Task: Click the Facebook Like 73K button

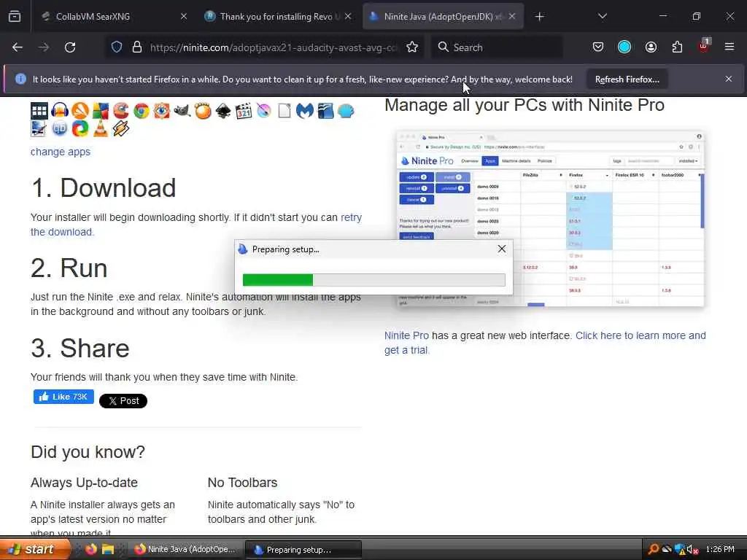Action: tap(63, 397)
